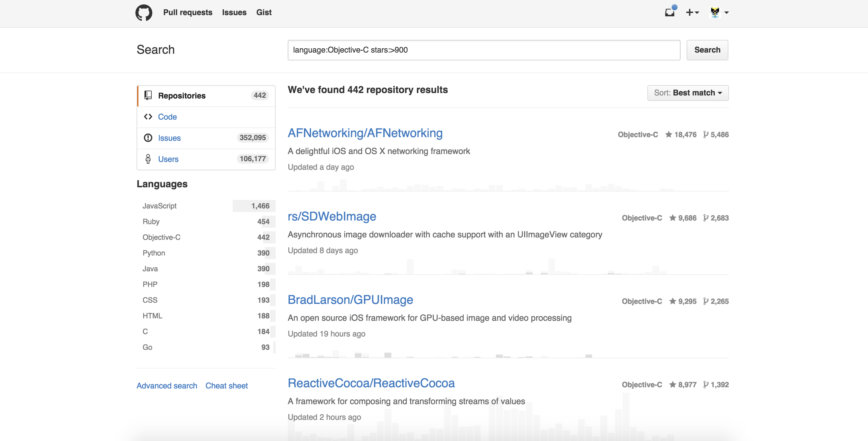The image size is (868, 441).
Task: Filter by Ruby language
Action: coord(206,222)
